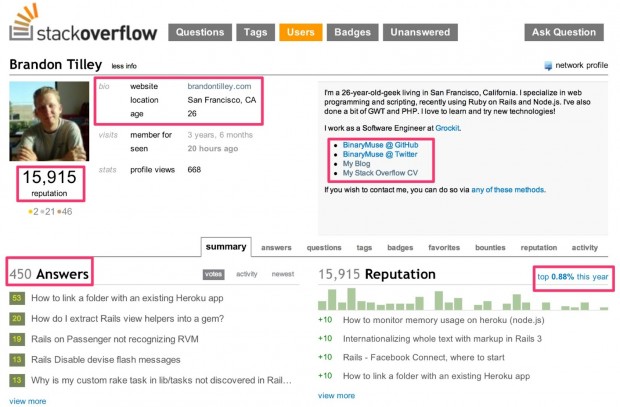Sort answers by votes
Image resolution: width=620 pixels, height=407 pixels.
[x=214, y=274]
